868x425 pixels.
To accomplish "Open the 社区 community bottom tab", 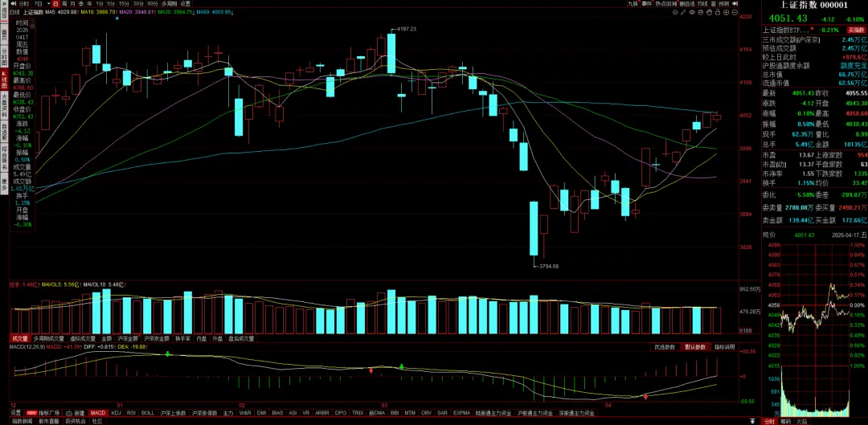I will (97, 421).
